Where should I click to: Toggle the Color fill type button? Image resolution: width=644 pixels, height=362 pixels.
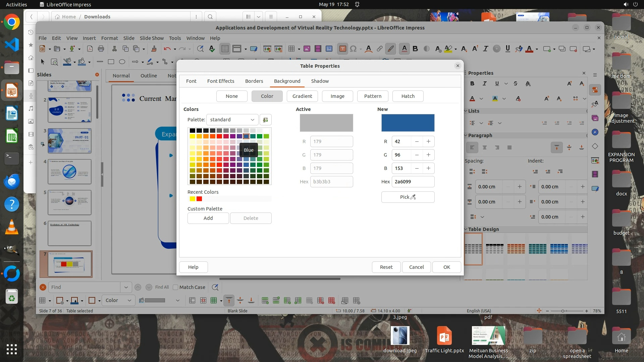tap(267, 96)
